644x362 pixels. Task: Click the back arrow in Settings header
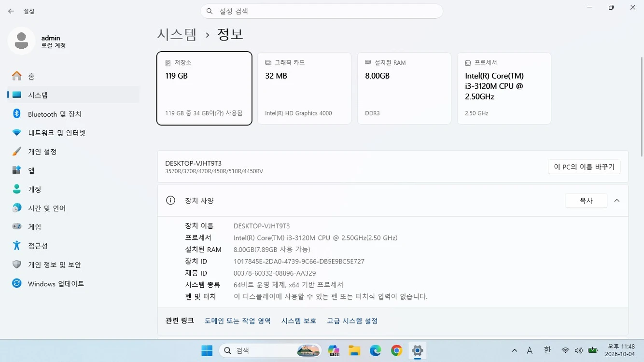[x=11, y=11]
